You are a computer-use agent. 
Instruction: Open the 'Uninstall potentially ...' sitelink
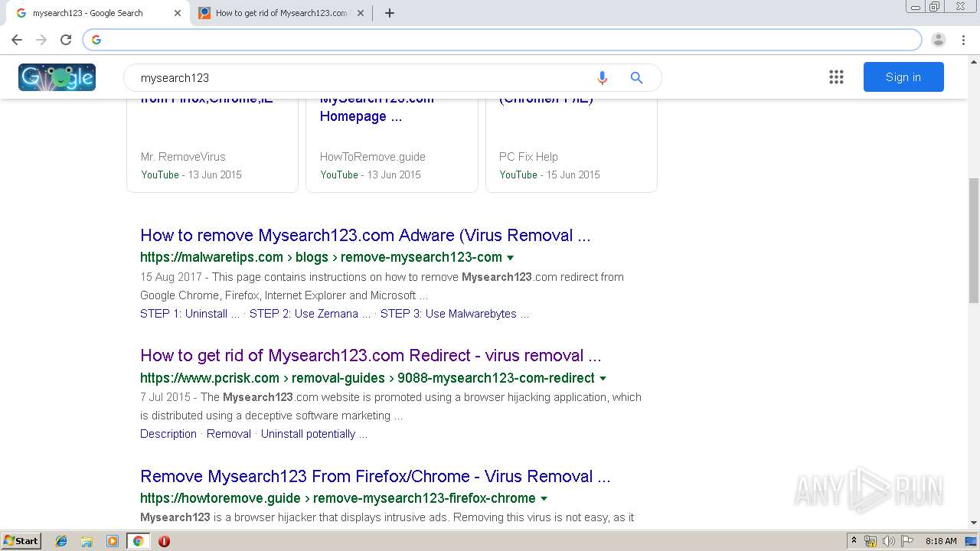314,434
